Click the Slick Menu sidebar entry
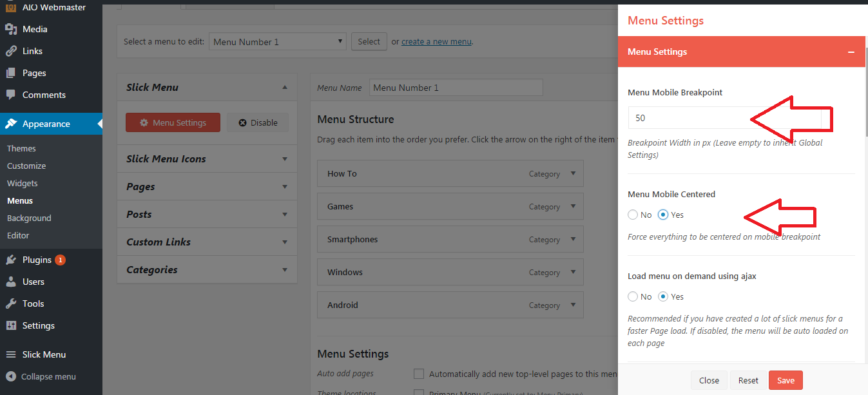This screenshot has width=868, height=395. coord(51,354)
